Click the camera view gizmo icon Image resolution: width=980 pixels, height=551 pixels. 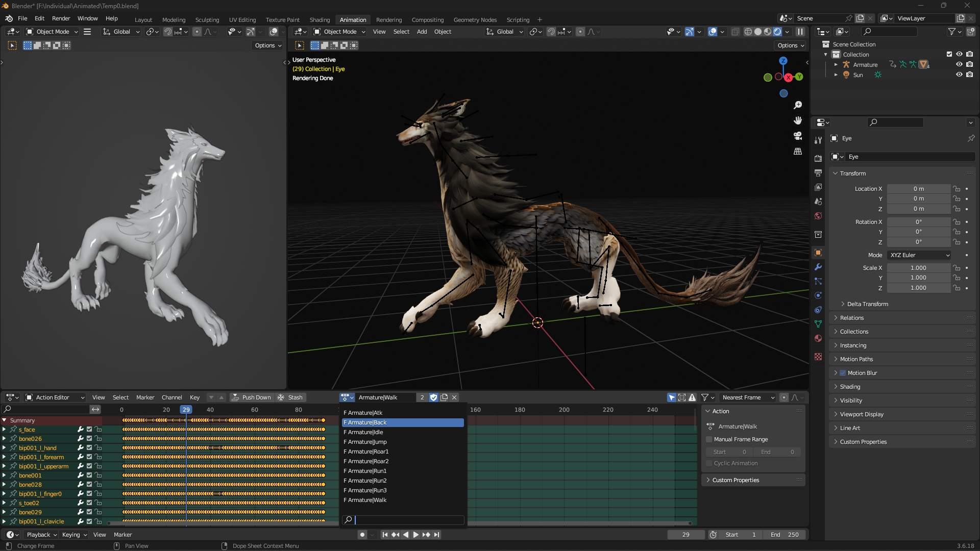coord(798,136)
